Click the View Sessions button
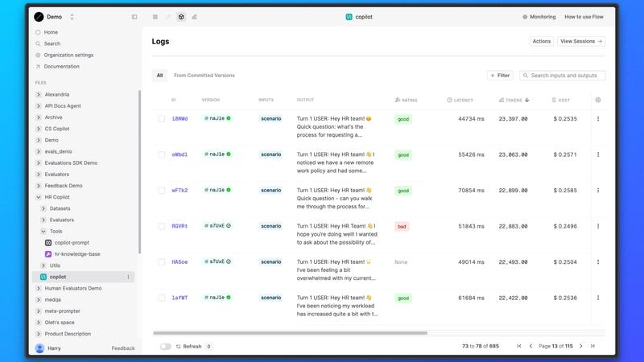644x362 pixels. (581, 42)
